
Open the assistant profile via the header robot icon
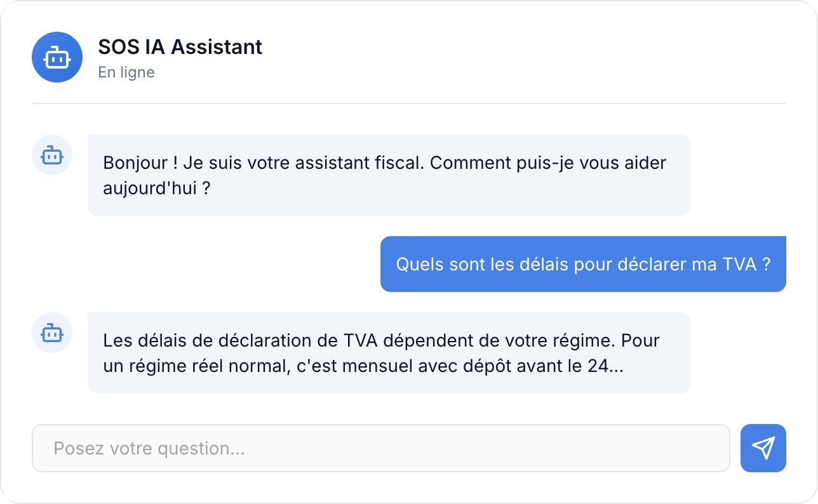57,57
